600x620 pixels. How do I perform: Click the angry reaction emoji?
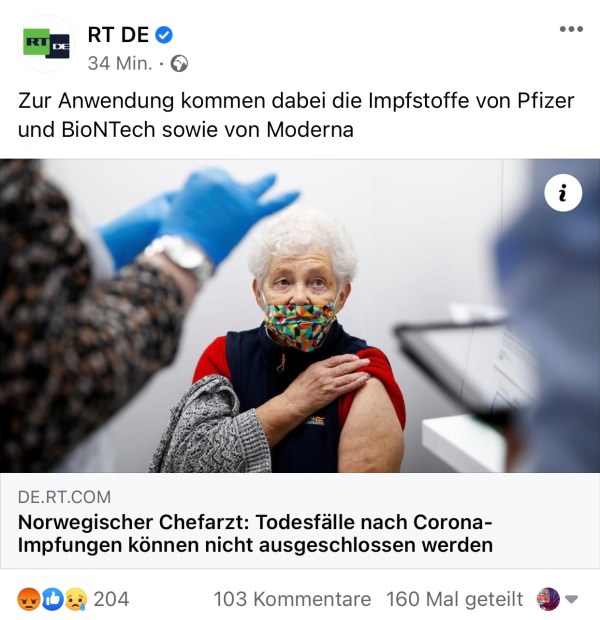[x=29, y=599]
